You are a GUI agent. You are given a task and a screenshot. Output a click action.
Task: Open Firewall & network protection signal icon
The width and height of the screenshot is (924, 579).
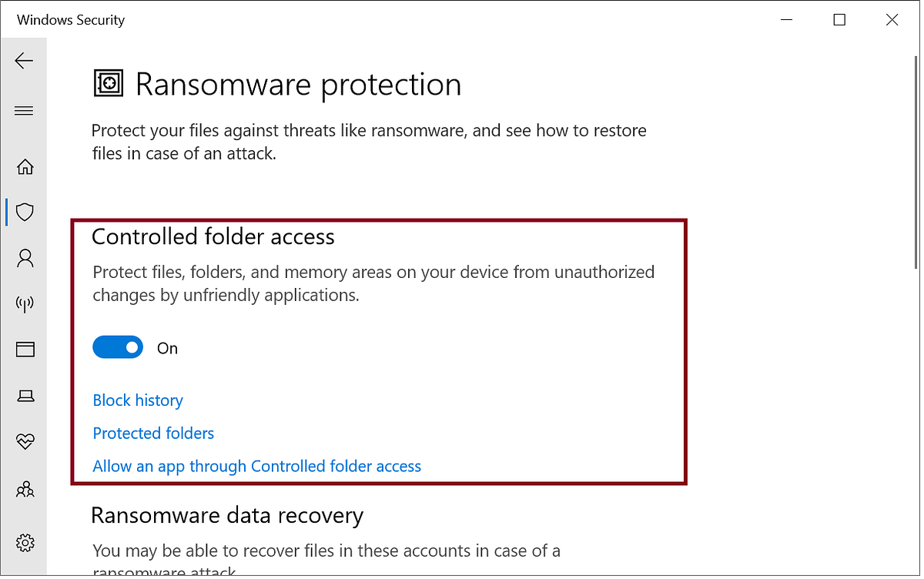[x=24, y=303]
